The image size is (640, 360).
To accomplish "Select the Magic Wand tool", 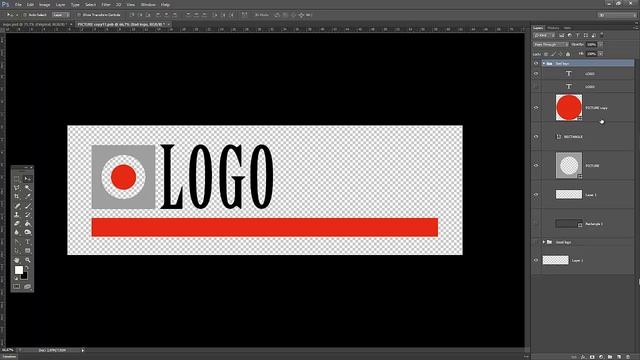I will 28,188.
